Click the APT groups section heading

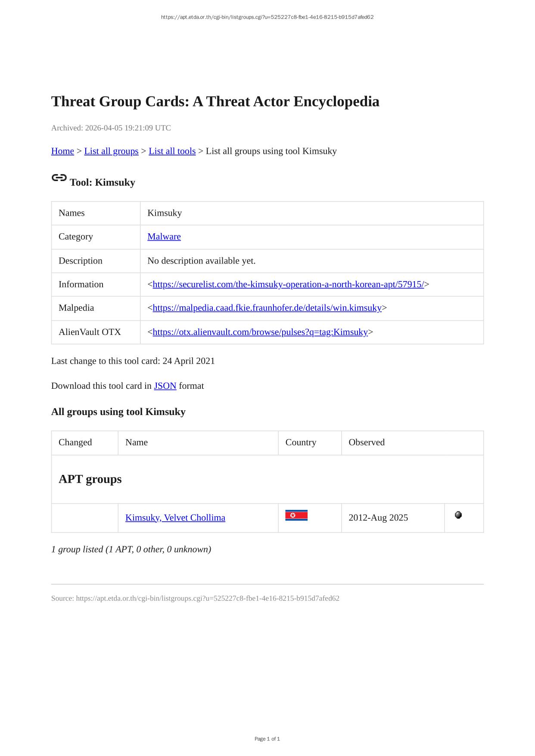click(x=90, y=479)
